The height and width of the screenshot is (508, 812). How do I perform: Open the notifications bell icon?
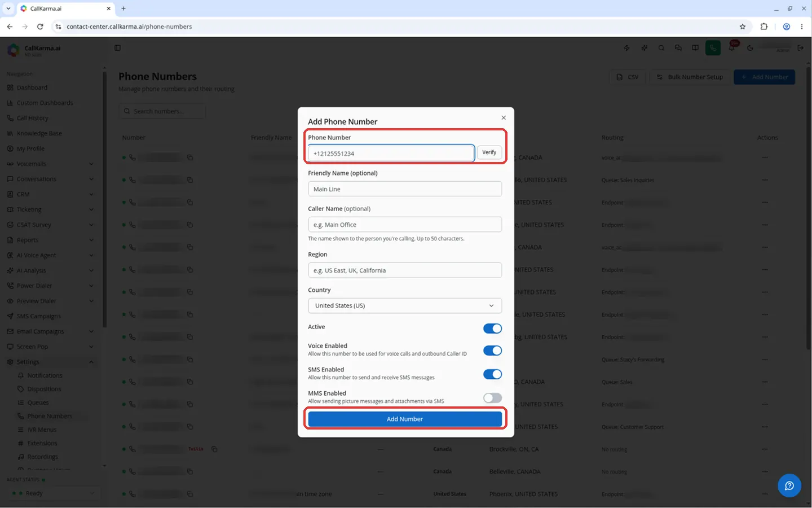point(732,48)
